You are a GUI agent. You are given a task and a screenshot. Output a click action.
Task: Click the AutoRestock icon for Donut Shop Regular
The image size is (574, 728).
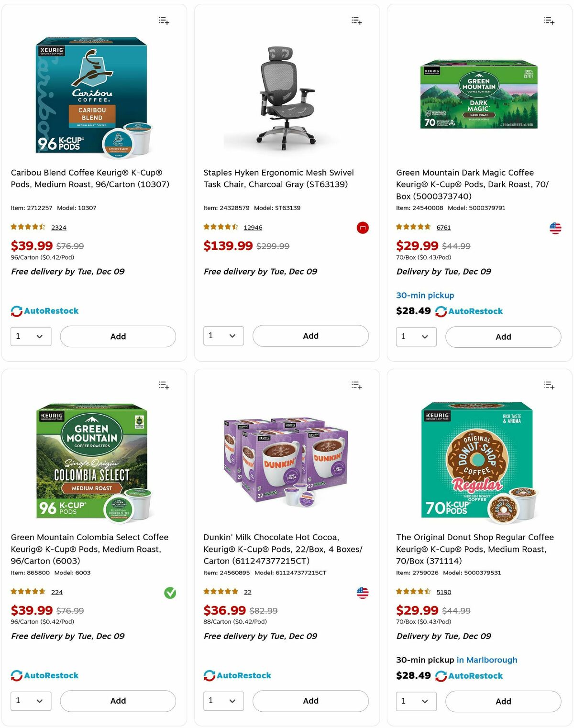click(441, 676)
